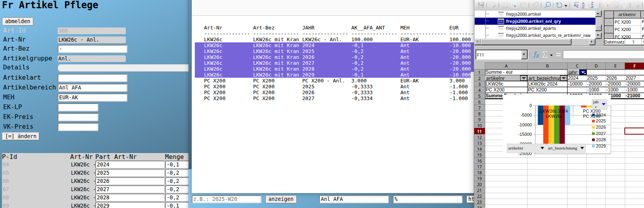Click the artikelnr column header in data grid
The height and width of the screenshot is (208, 644).
coord(627,15)
